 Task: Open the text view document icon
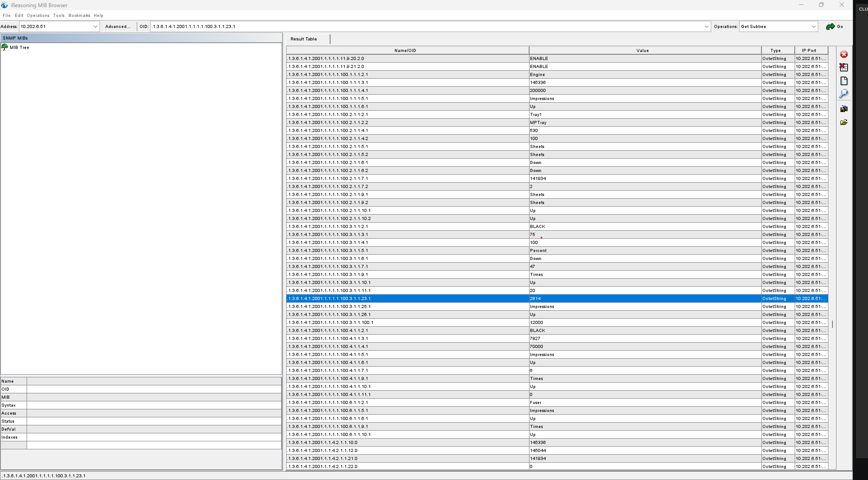pos(844,81)
